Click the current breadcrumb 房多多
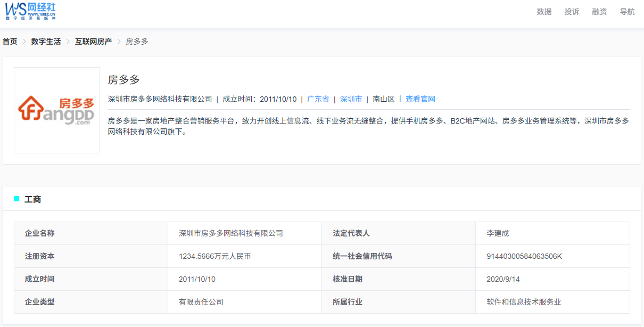The image size is (644, 327). tap(137, 42)
